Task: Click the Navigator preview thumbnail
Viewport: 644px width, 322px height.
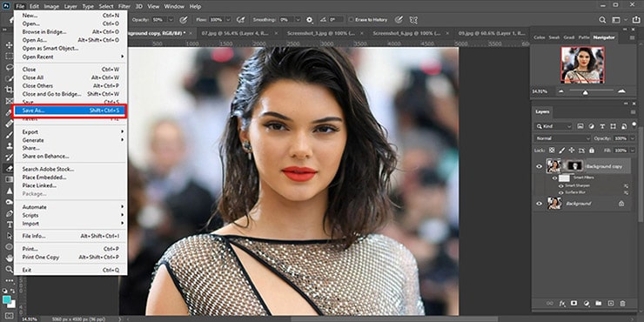Action: [x=582, y=65]
